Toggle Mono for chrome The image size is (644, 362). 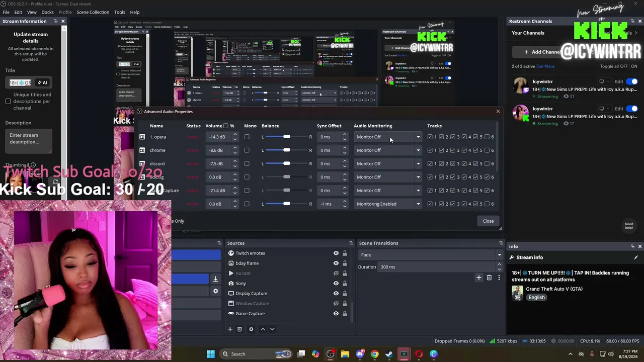(247, 150)
